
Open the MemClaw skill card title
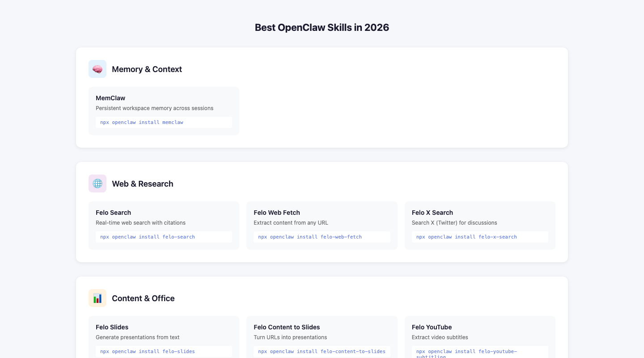[110, 98]
